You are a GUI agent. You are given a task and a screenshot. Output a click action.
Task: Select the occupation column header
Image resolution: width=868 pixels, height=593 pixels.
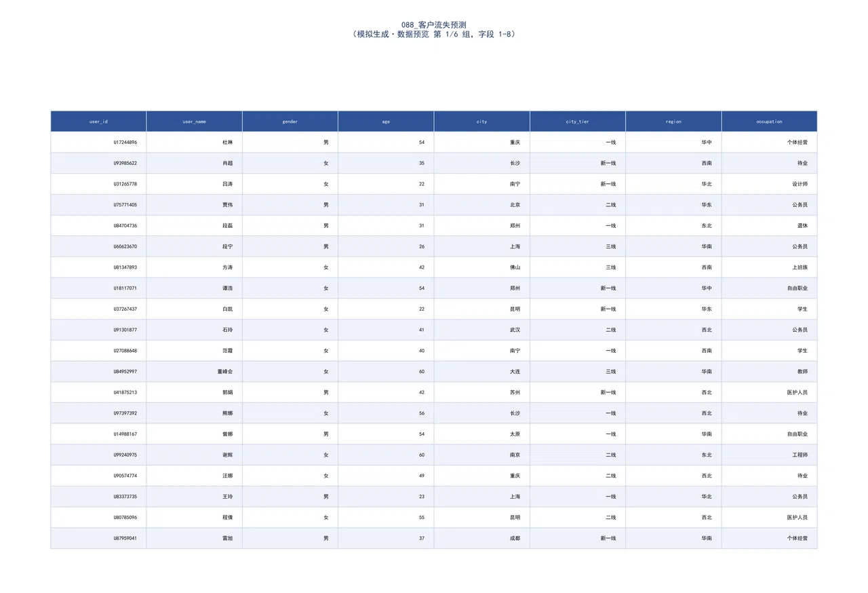pos(770,121)
